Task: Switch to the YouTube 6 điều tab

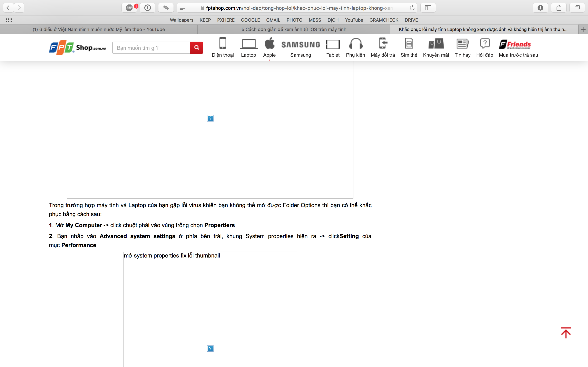Action: 99,29
